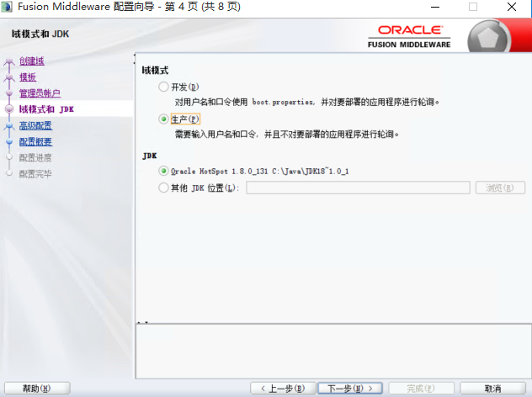This screenshot has width=532, height=397.
Task: Click the 域模式和 JDK current step marker icon
Action: [9, 109]
